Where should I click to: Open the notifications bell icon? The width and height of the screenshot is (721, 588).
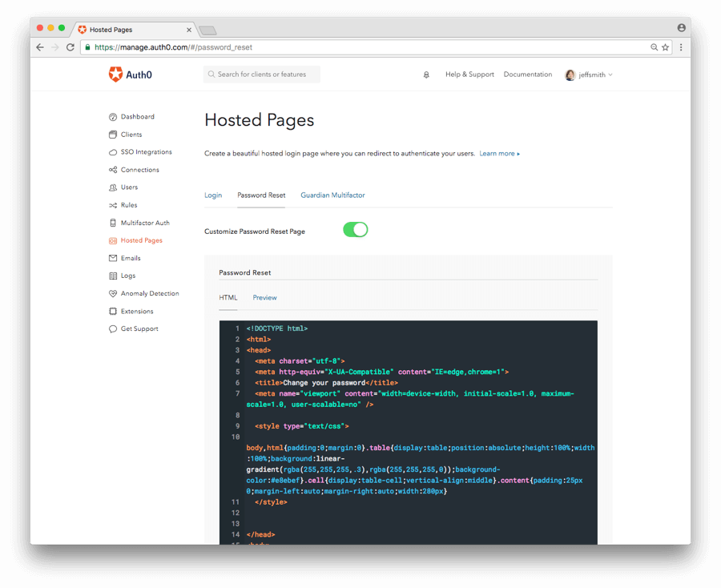[x=426, y=75]
